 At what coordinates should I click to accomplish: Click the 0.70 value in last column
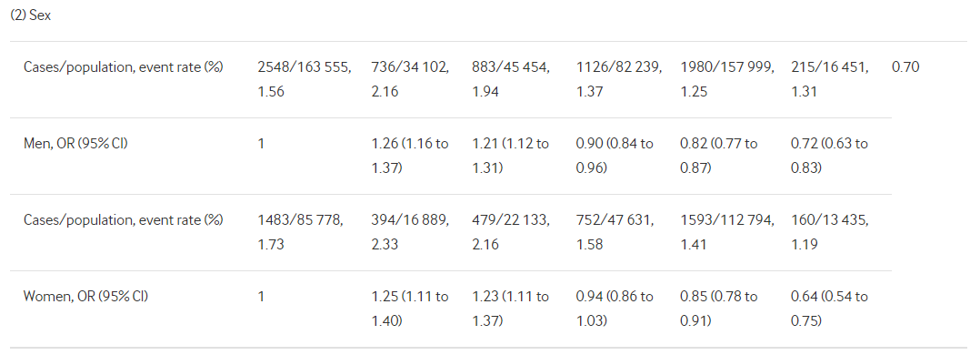point(905,67)
